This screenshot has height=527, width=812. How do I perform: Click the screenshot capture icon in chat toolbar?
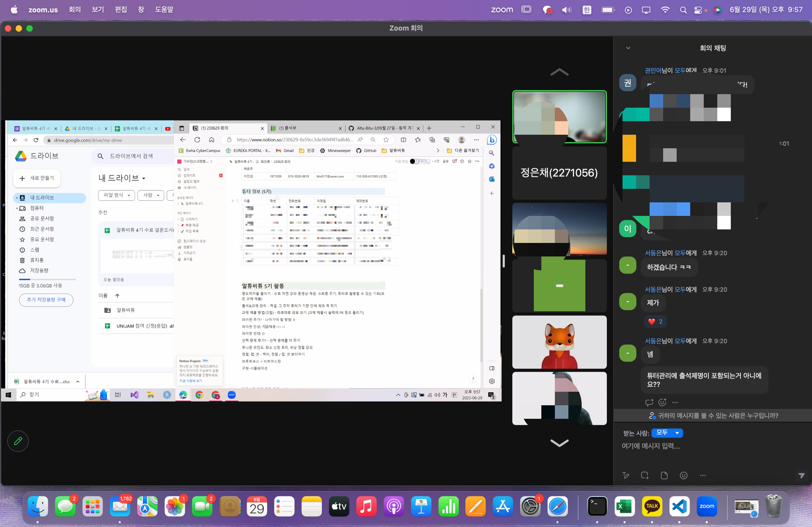coord(644,475)
